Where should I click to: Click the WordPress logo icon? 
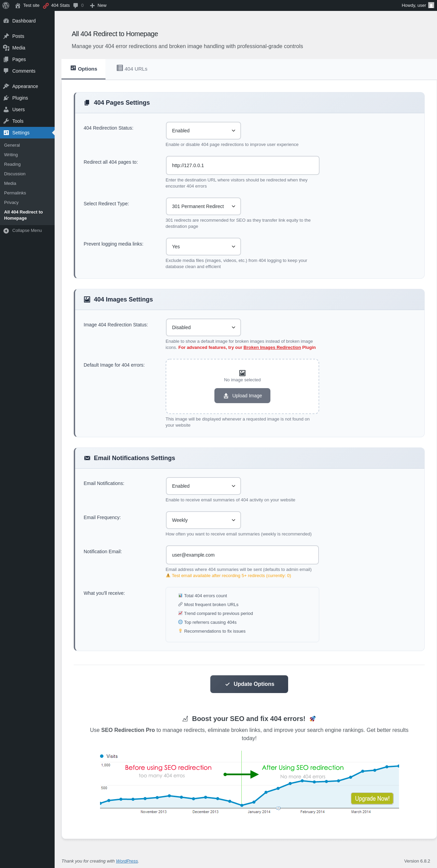(6, 5)
